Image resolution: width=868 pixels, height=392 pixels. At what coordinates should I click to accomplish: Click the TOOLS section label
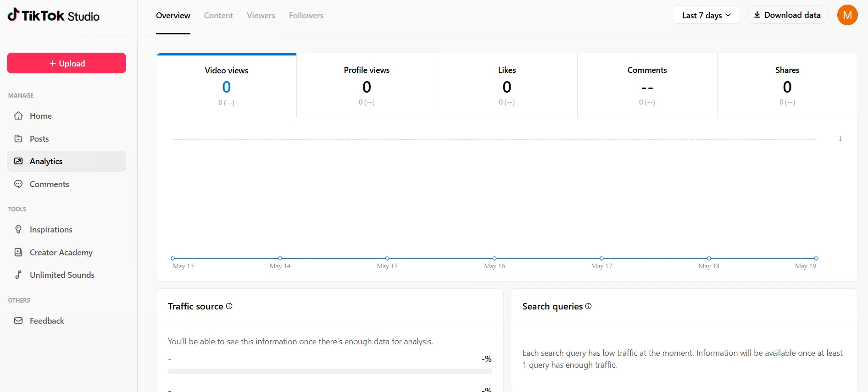17,209
